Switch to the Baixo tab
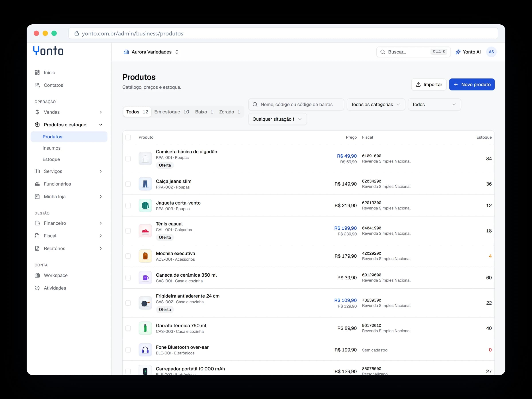532x399 pixels. pyautogui.click(x=204, y=112)
